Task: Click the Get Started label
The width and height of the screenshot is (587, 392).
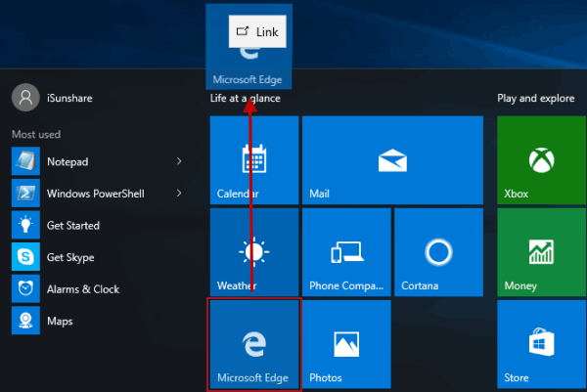Action: (73, 225)
